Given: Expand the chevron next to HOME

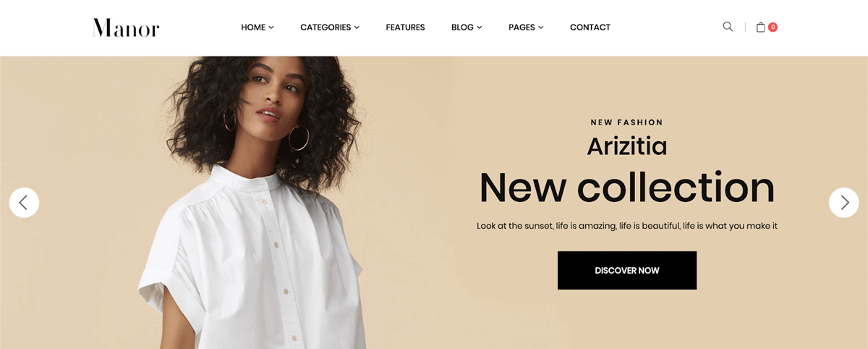Looking at the screenshot, I should [x=271, y=28].
